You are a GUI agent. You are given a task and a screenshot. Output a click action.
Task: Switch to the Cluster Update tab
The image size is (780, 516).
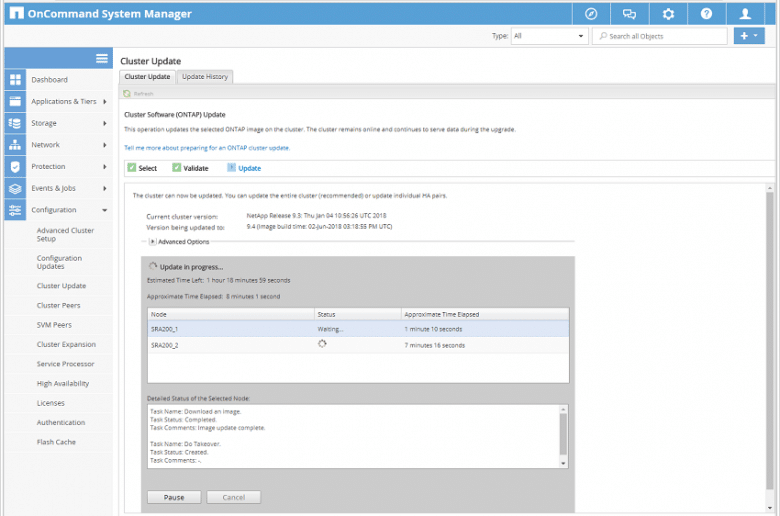pos(147,77)
